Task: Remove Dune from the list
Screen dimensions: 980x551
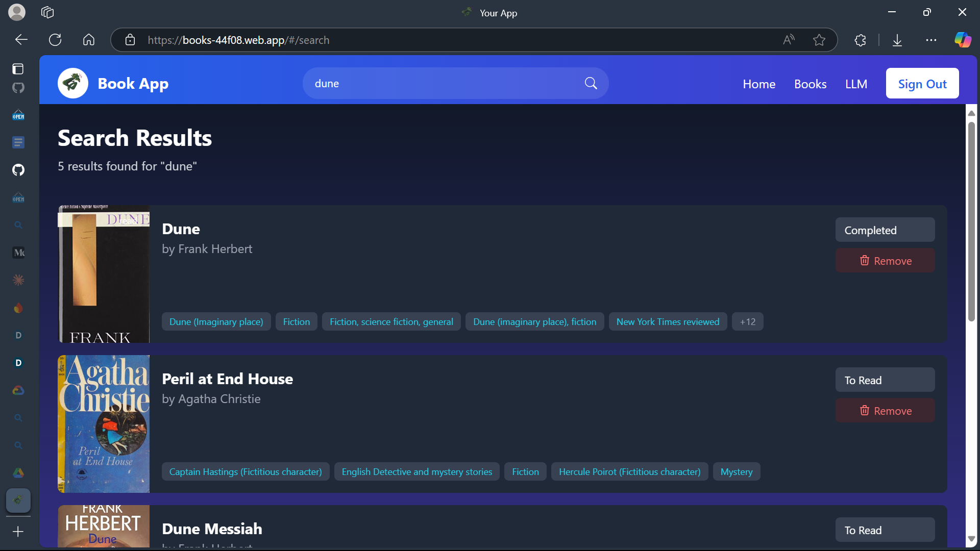Action: pyautogui.click(x=885, y=261)
